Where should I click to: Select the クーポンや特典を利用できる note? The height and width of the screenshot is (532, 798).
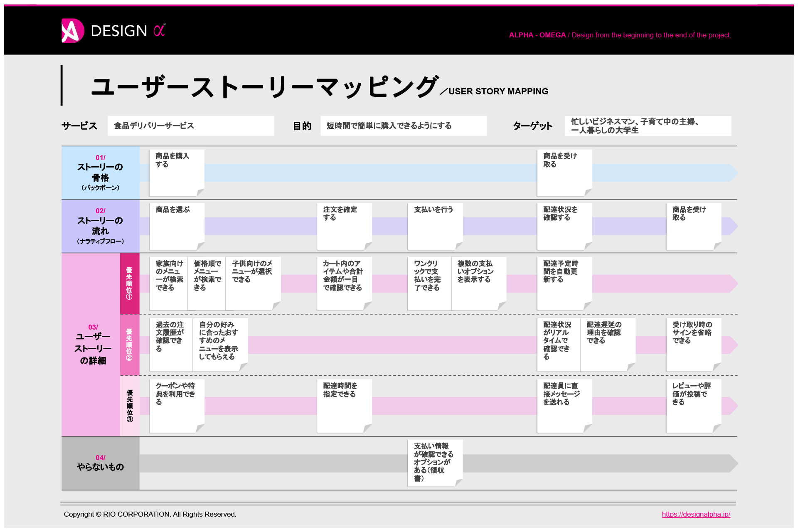[x=177, y=406]
